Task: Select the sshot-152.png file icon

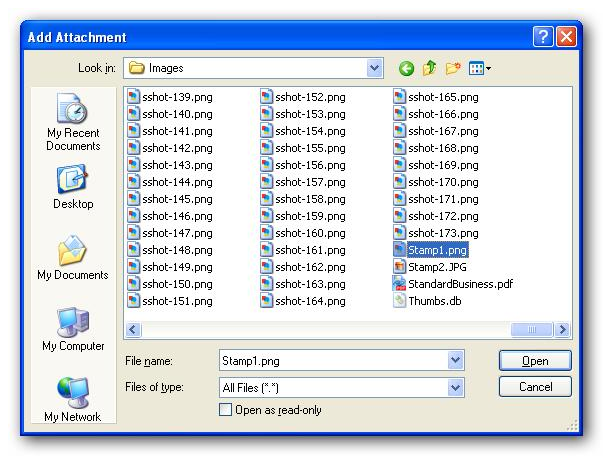Action: click(x=267, y=97)
